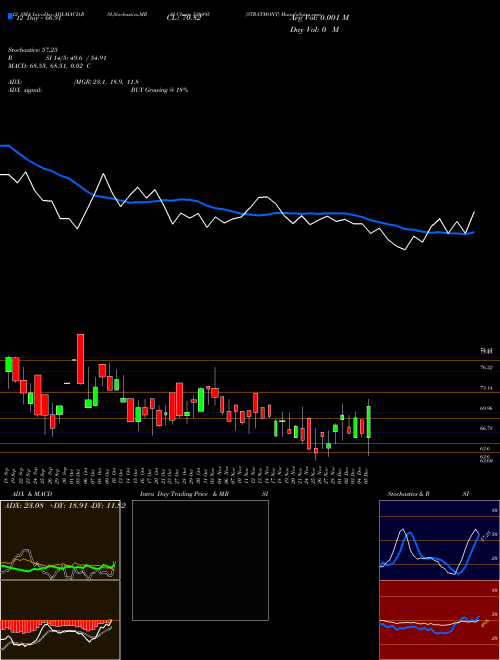Open the blue-background Stochastics chart panel
The image size is (500, 660).
(439, 540)
